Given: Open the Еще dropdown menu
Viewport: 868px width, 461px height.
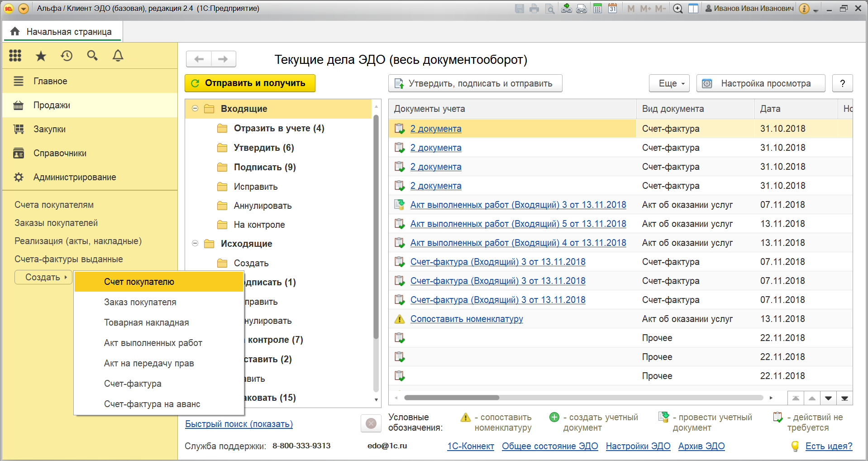Looking at the screenshot, I should pyautogui.click(x=669, y=83).
